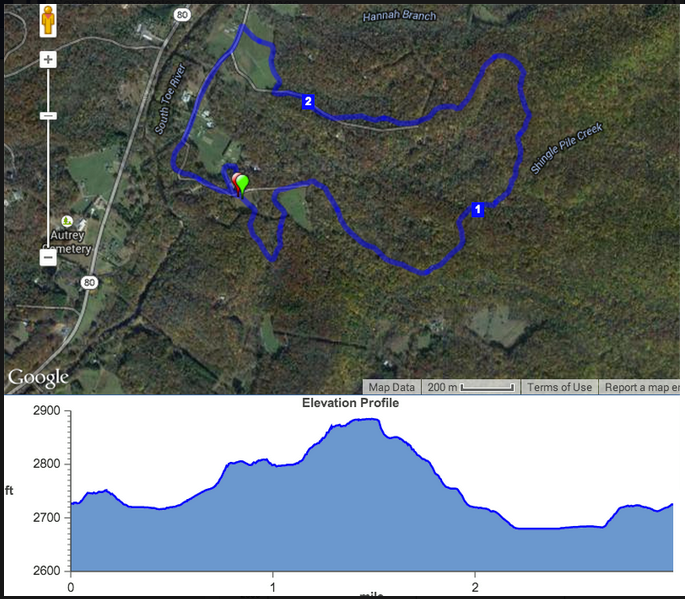Click the Autrey Cemetery park icon
Screen dimensions: 685x599
pos(66,221)
